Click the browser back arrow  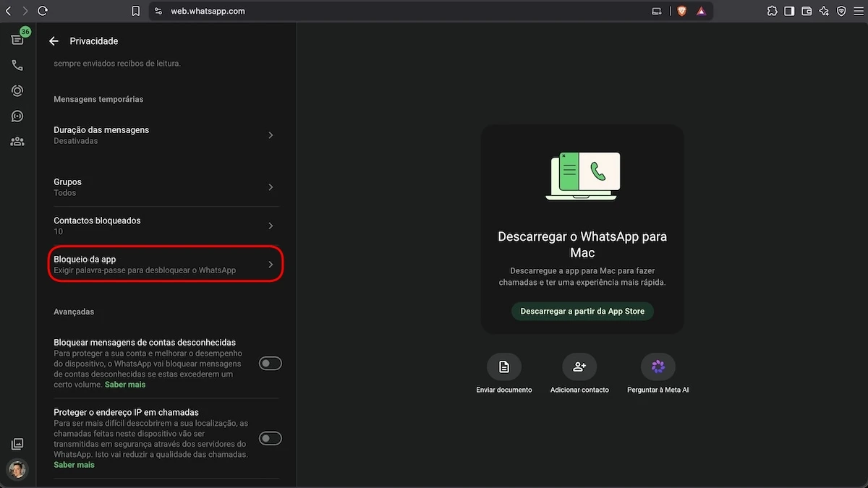[8, 11]
